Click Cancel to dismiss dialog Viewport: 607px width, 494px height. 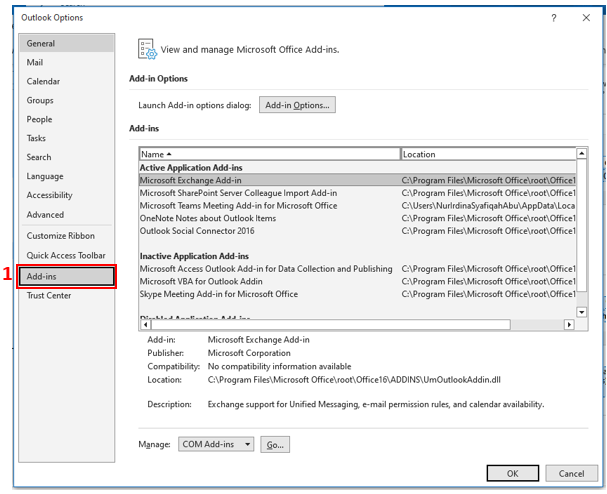(571, 473)
